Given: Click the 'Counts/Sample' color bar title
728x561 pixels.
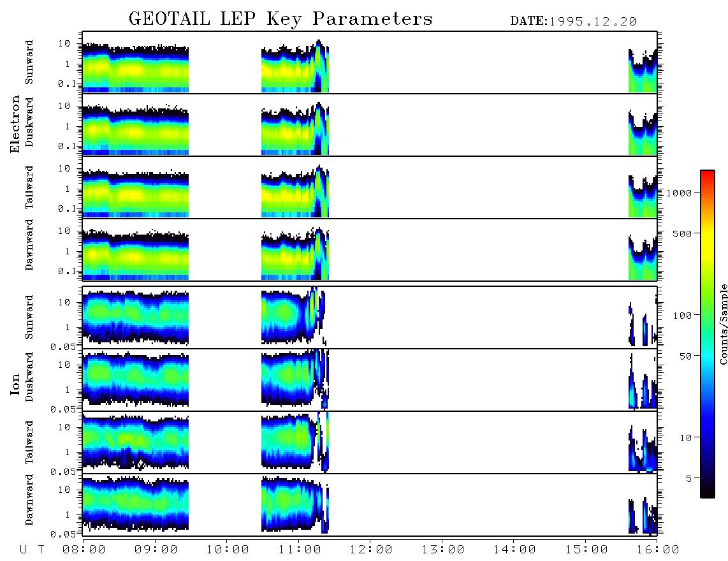Looking at the screenshot, I should (724, 324).
